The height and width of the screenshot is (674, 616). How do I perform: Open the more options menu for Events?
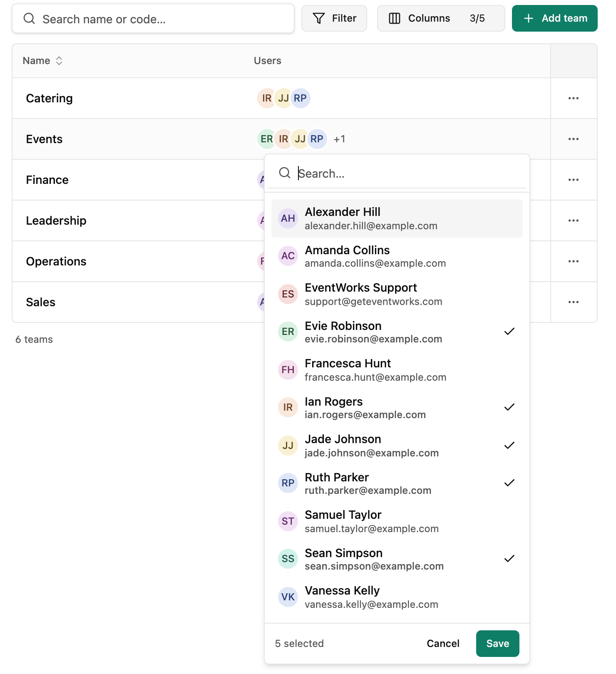coord(574,139)
